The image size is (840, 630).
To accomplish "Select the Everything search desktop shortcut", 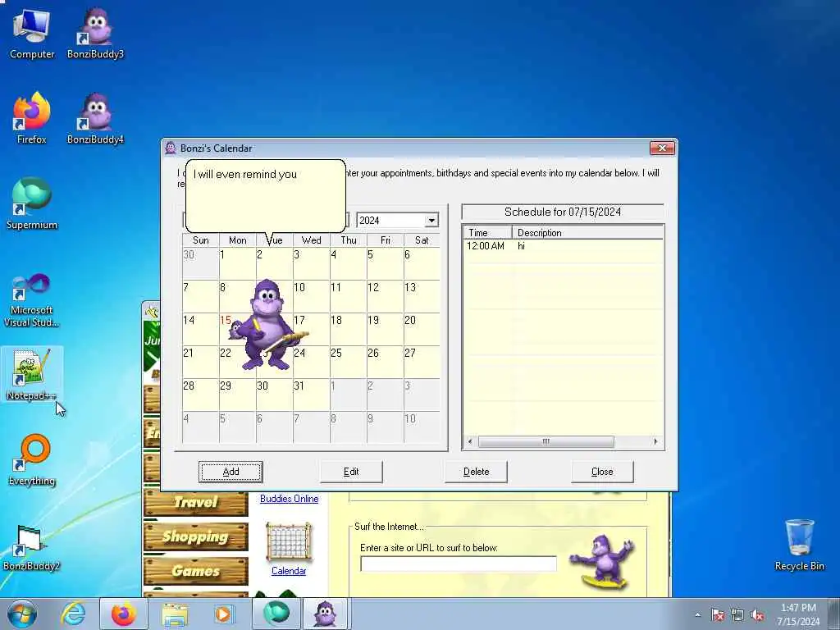I will pos(32,459).
